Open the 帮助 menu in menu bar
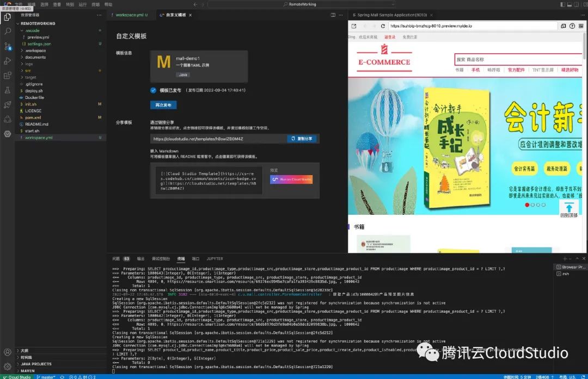This screenshot has height=379, width=588. coord(108,4)
